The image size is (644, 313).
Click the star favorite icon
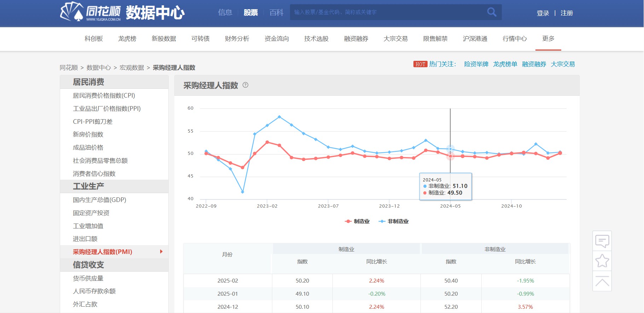pos(602,261)
